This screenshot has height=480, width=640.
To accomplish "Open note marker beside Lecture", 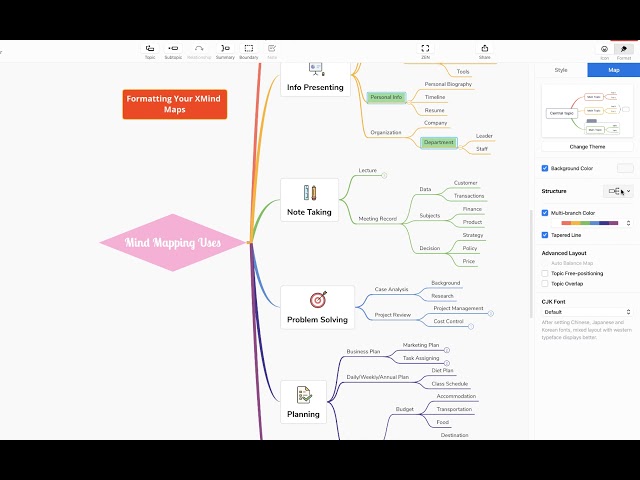I will pos(384,176).
